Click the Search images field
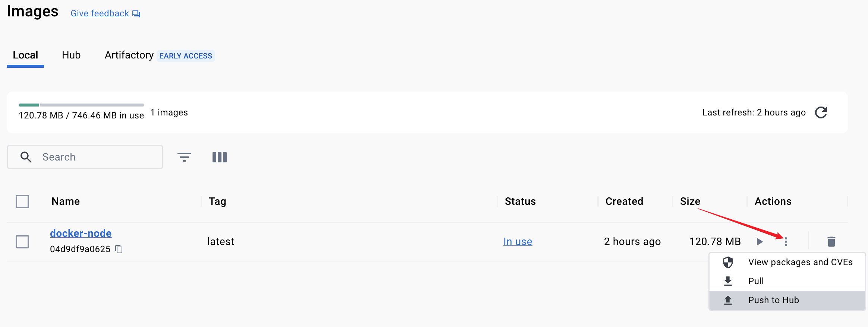Viewport: 868px width, 327px height. click(x=85, y=157)
